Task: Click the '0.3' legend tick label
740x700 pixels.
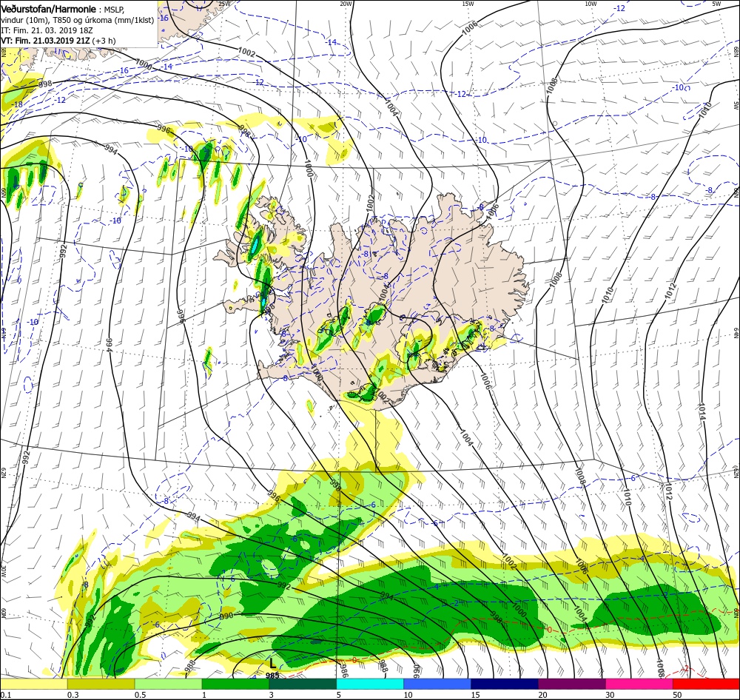Action: (73, 694)
